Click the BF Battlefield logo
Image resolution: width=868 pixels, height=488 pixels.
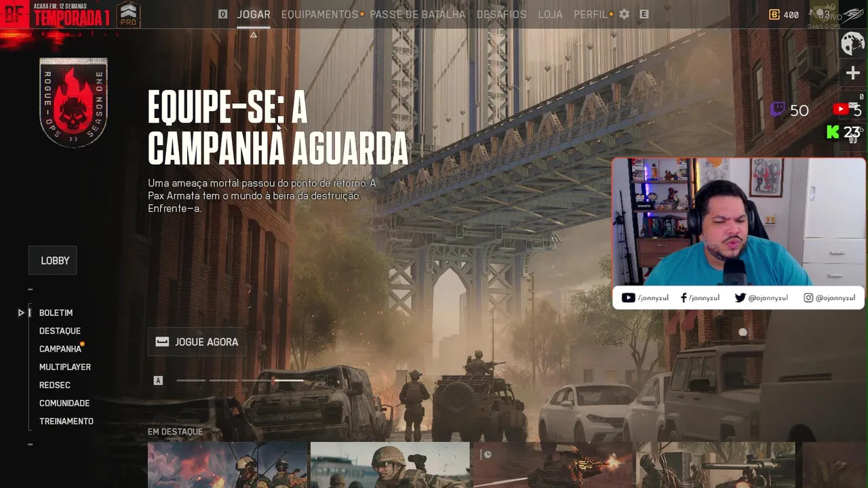14,14
